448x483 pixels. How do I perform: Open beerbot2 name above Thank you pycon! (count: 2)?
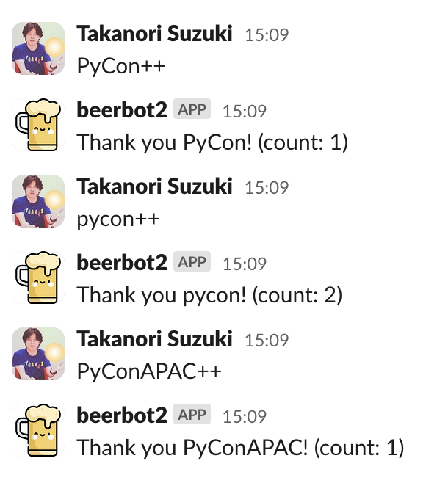pyautogui.click(x=122, y=263)
